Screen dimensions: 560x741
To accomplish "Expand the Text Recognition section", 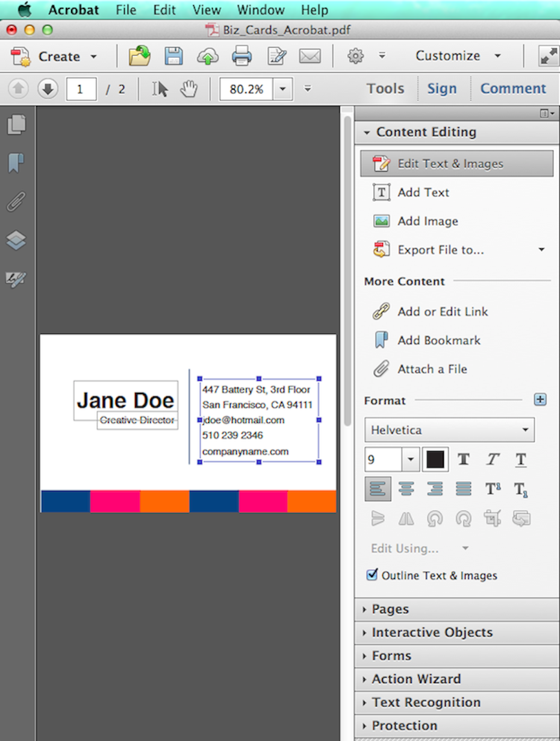I will (x=425, y=702).
